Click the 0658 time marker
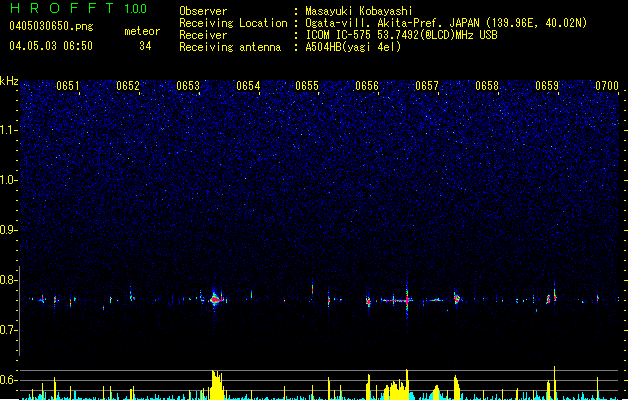629x400 pixels. click(487, 86)
